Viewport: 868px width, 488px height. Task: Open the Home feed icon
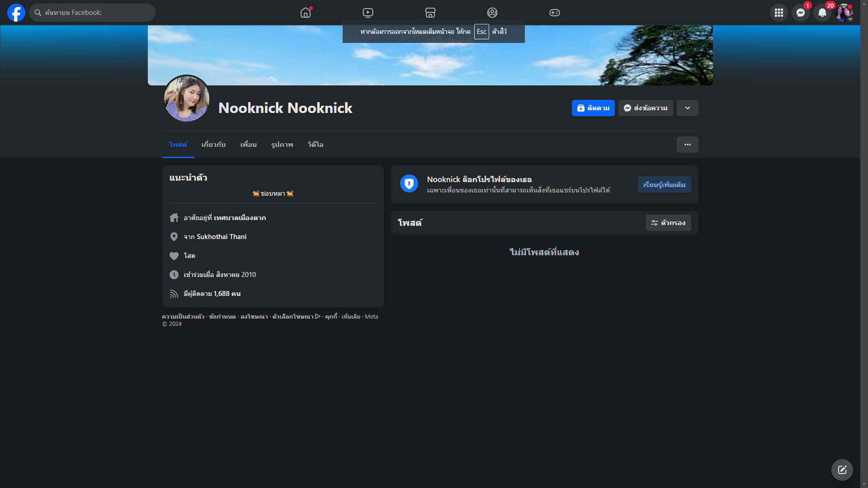[x=306, y=13]
